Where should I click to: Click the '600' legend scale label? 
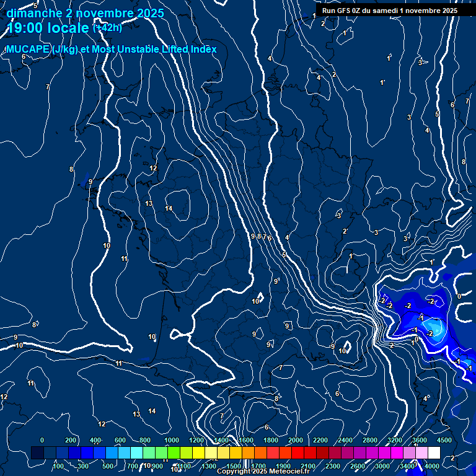tap(120, 440)
